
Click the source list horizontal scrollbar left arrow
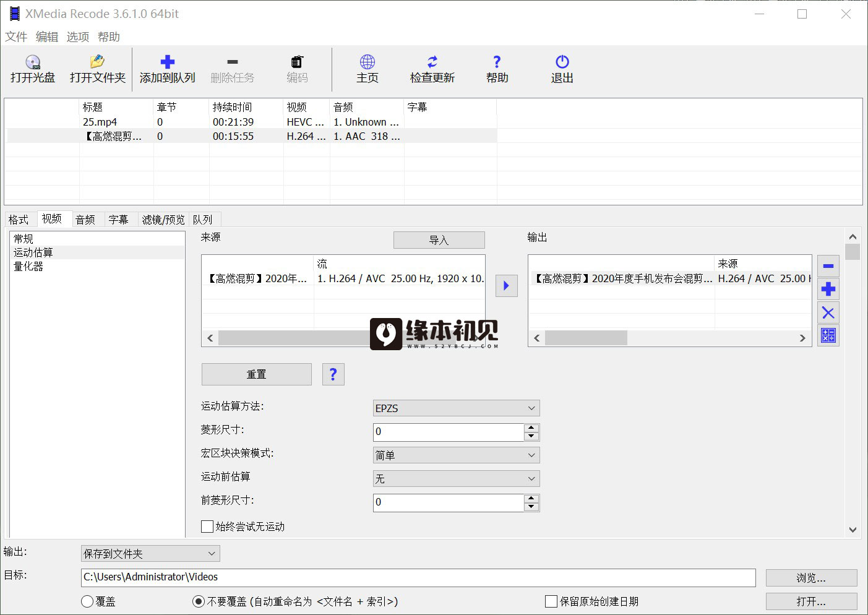coord(210,338)
